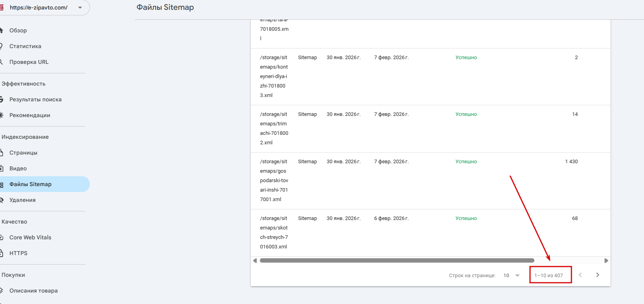644x304 pixels.
Task: Open the gospodarski-tovari sitemap row
Action: 274,180
